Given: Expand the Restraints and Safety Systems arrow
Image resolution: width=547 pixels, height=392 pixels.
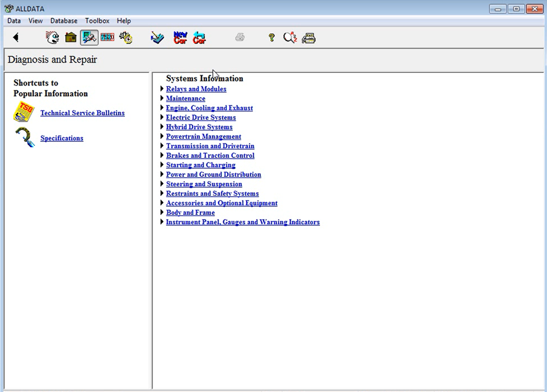Looking at the screenshot, I should tap(162, 193).
